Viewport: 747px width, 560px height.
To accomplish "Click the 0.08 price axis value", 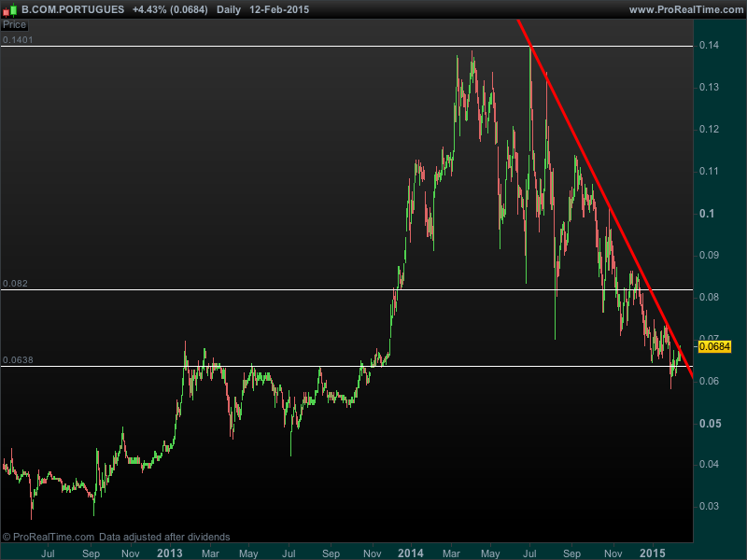I will tap(709, 297).
